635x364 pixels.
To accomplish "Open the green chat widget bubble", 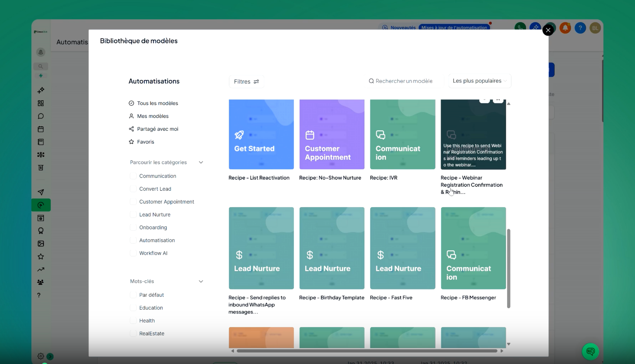I will point(590,351).
